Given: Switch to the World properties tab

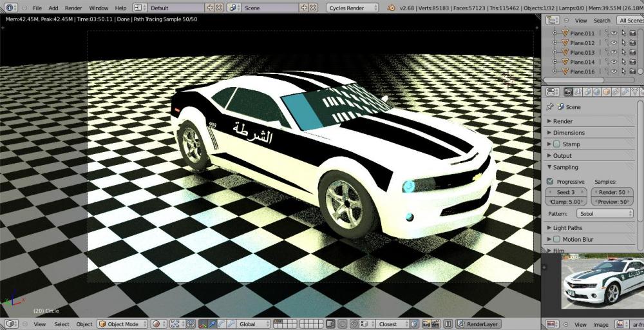Looking at the screenshot, I should pyautogui.click(x=597, y=92).
